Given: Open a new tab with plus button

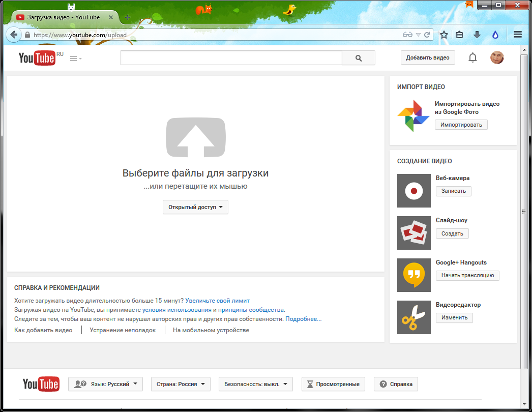Looking at the screenshot, I should coord(128,17).
